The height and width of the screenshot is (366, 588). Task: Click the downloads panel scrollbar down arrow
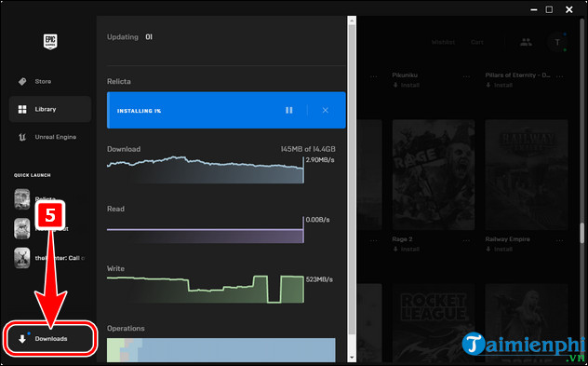point(352,358)
